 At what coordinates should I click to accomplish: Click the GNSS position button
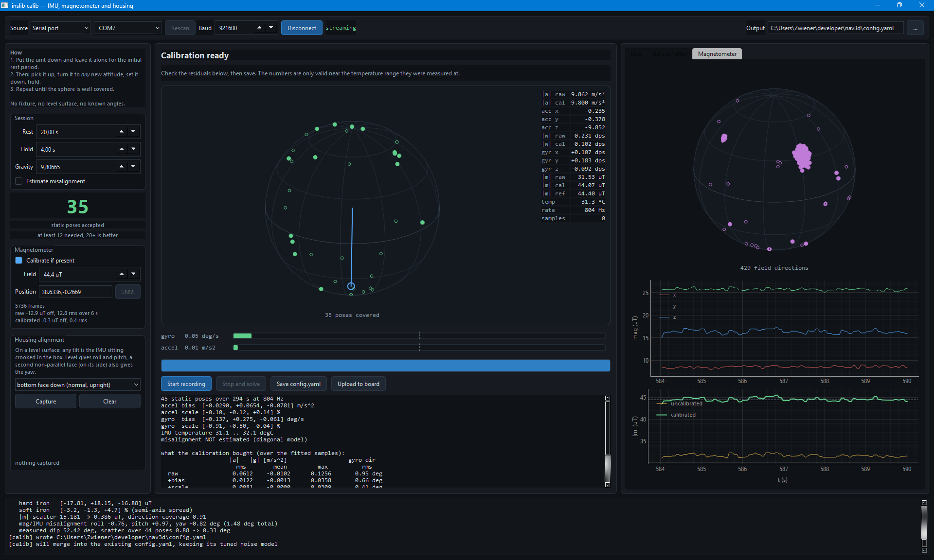128,292
